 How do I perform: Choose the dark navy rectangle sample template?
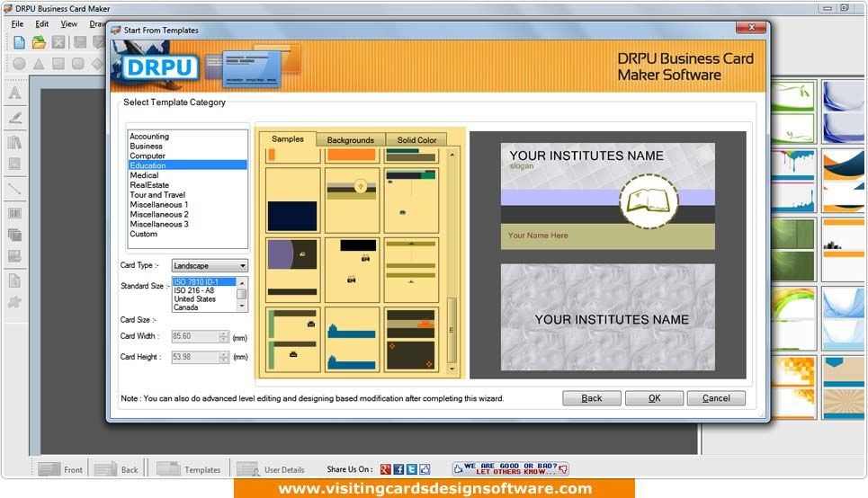tap(293, 200)
